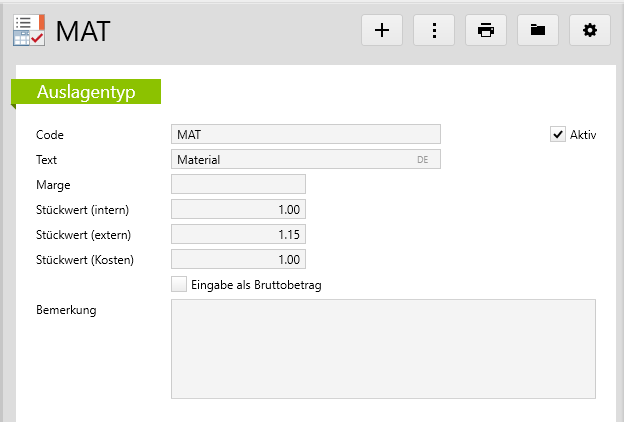This screenshot has width=624, height=422.
Task: Click the Stückwert (Kosten) value field
Action: coord(238,259)
